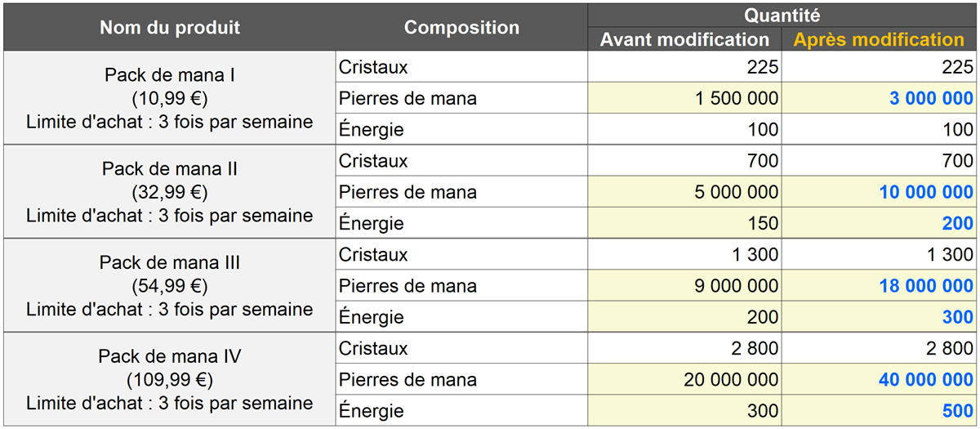Screen dimensions: 980x429
Task: Click the "Quantité" header cell
Action: (x=782, y=15)
